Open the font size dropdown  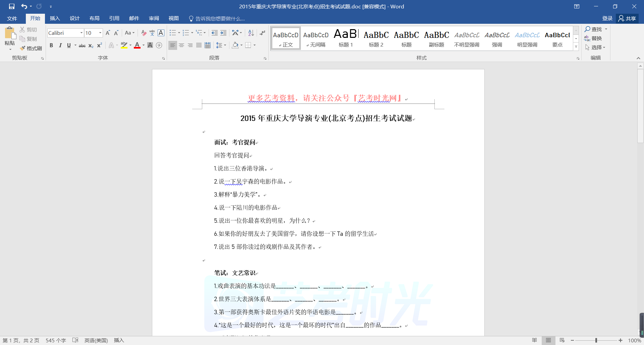[x=100, y=33]
